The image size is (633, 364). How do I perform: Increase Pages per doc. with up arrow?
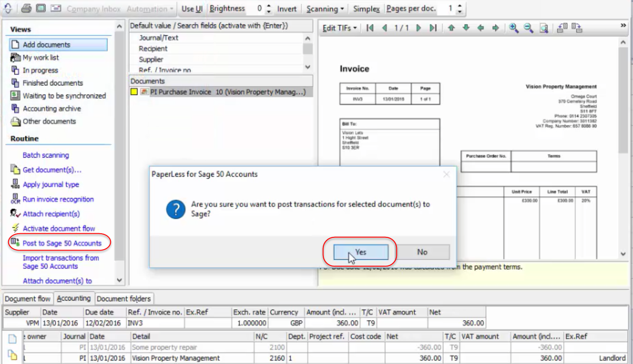460,6
